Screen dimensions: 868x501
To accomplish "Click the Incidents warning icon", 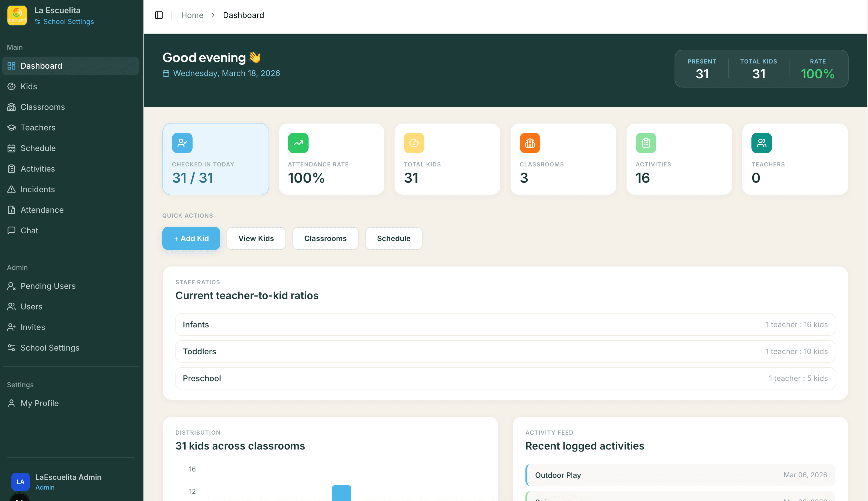I will pyautogui.click(x=11, y=189).
